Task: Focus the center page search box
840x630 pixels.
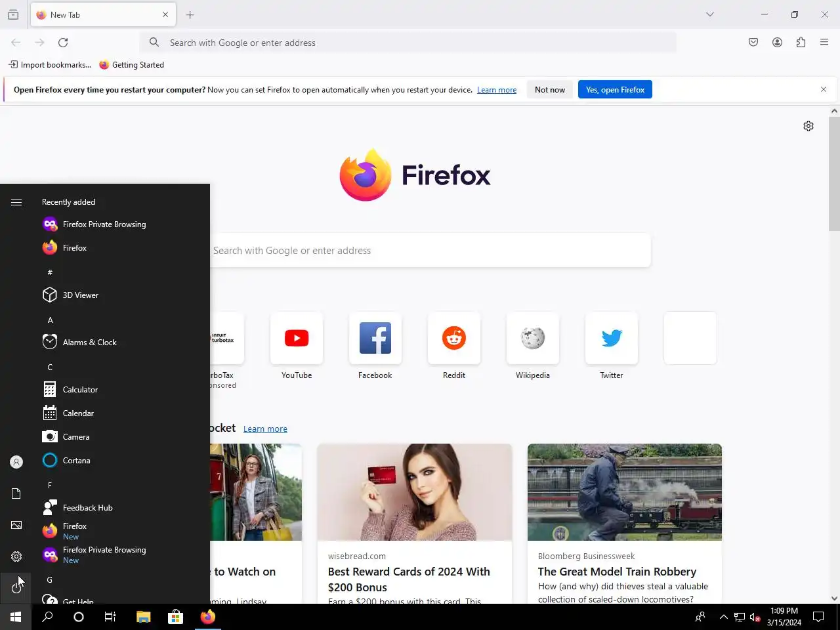Action: [430, 250]
